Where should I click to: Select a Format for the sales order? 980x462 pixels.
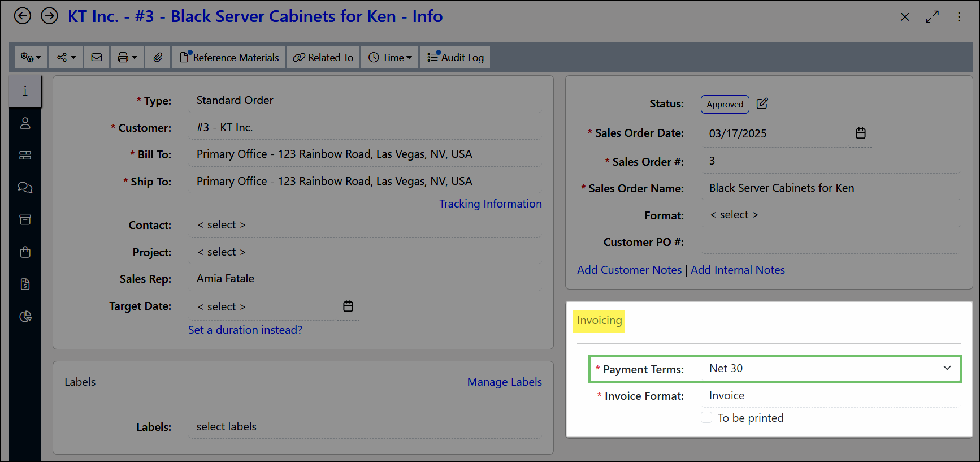[831, 215]
